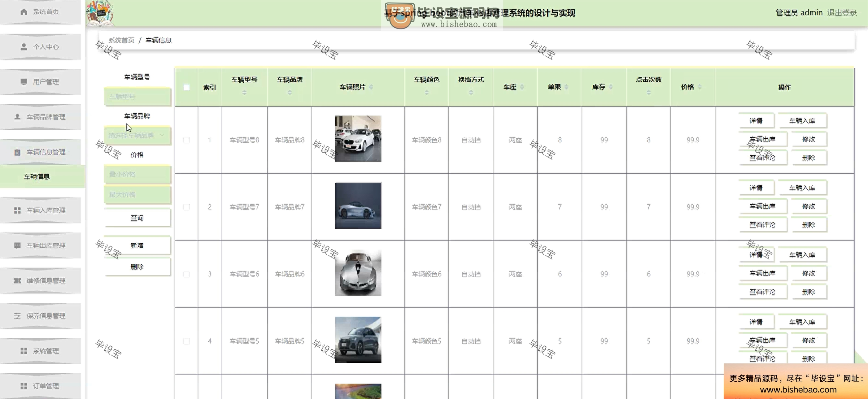Click the home icon beside 系统首页
The image size is (868, 399).
click(24, 12)
